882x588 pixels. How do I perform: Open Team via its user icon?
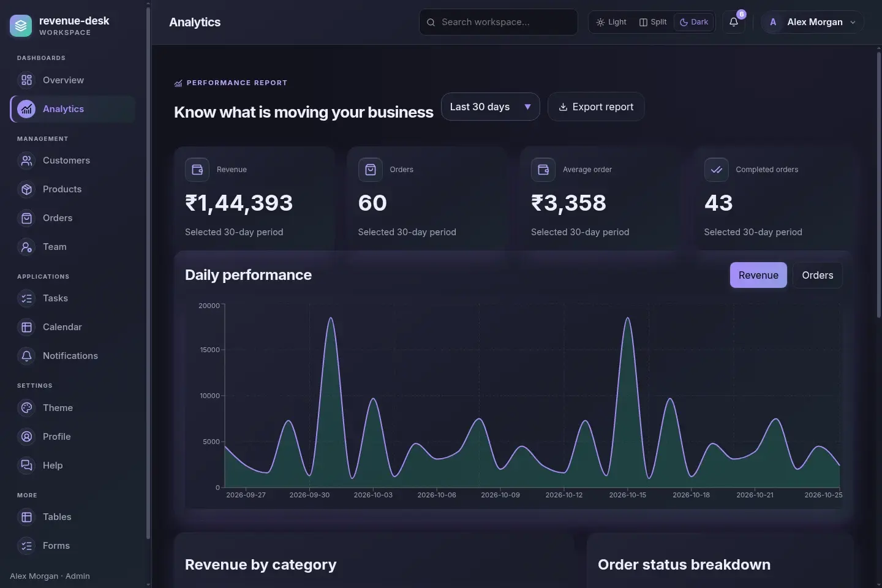(x=26, y=247)
